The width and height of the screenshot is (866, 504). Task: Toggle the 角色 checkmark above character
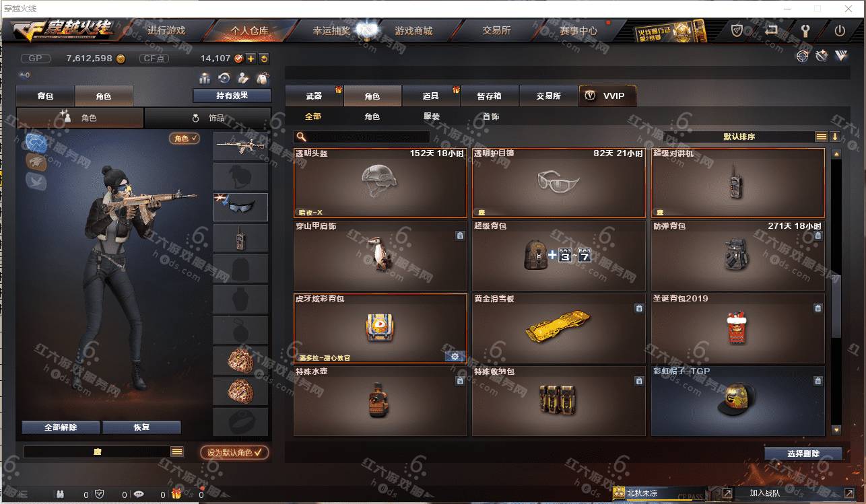(185, 138)
